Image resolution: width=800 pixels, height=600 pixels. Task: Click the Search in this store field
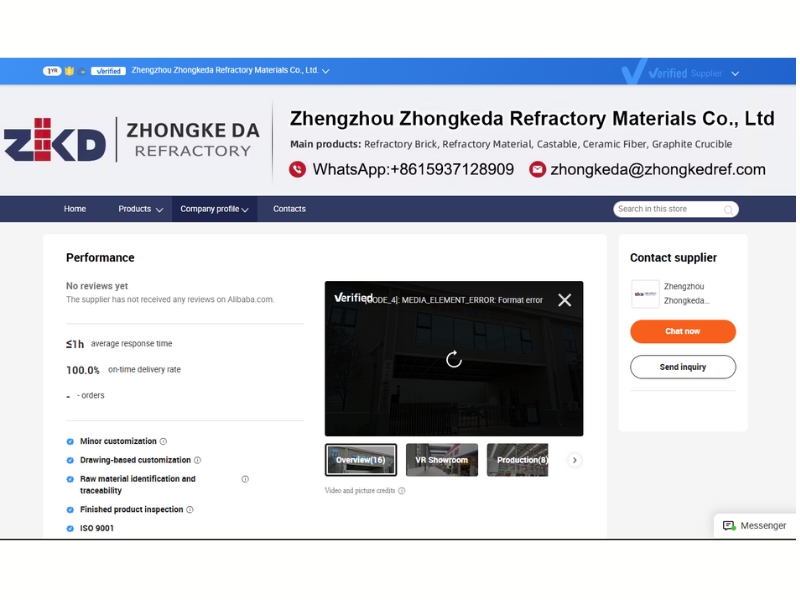click(666, 209)
